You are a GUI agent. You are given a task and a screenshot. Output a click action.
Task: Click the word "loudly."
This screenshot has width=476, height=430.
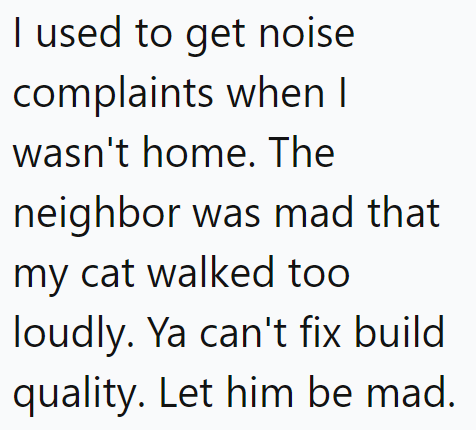(73, 334)
